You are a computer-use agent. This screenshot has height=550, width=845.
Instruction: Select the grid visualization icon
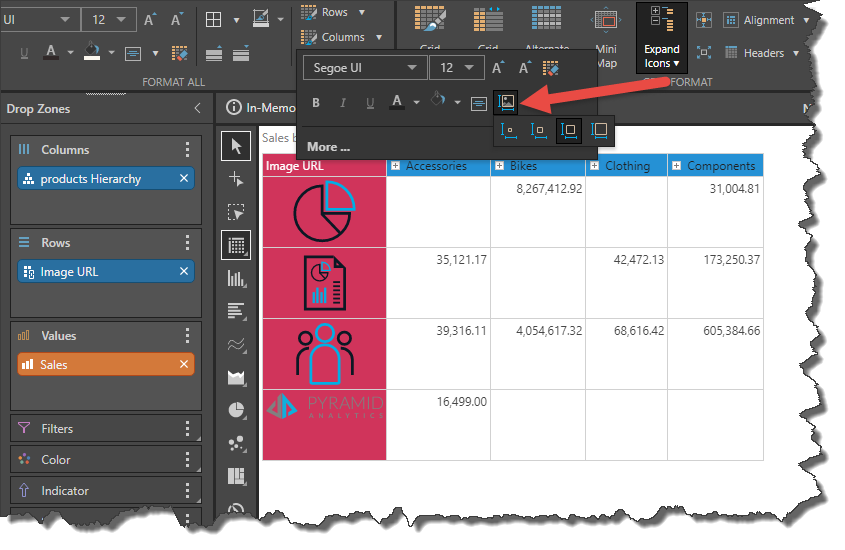pyautogui.click(x=236, y=244)
